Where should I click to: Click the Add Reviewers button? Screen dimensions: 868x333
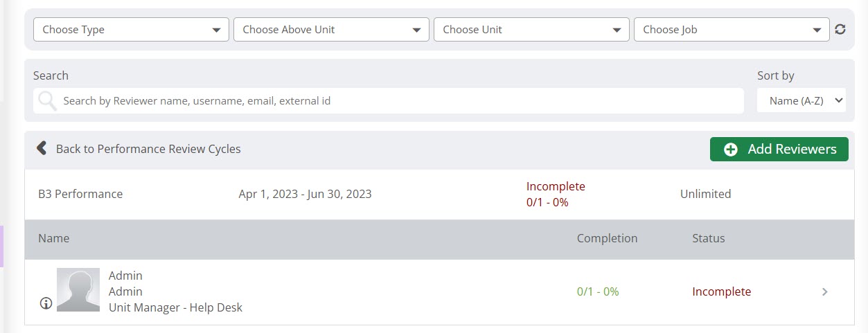(x=779, y=149)
